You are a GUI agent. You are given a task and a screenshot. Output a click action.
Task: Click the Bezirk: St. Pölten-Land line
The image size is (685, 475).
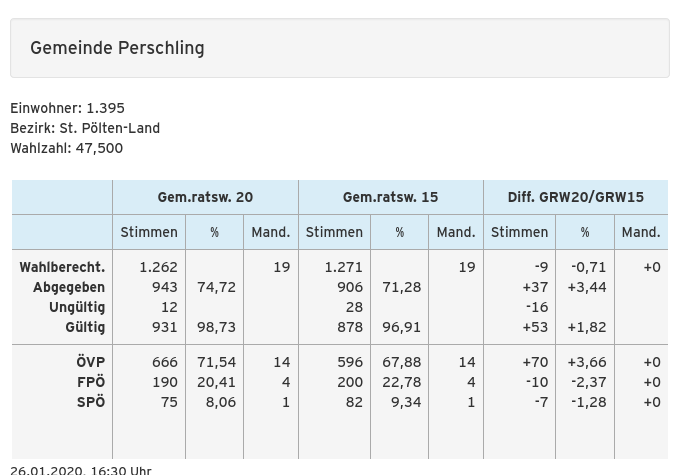pyautogui.click(x=85, y=128)
